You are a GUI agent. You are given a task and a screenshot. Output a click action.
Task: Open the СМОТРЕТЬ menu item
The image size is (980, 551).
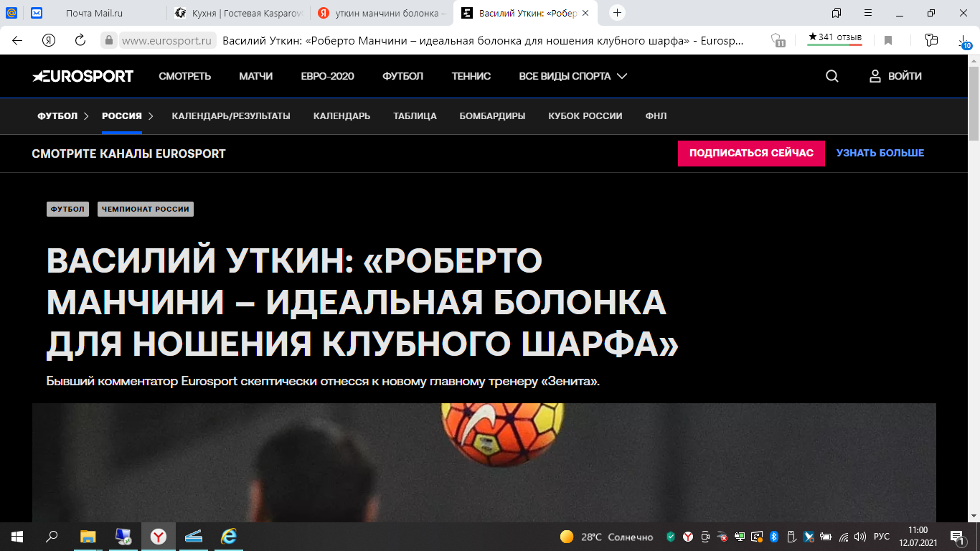pos(185,76)
